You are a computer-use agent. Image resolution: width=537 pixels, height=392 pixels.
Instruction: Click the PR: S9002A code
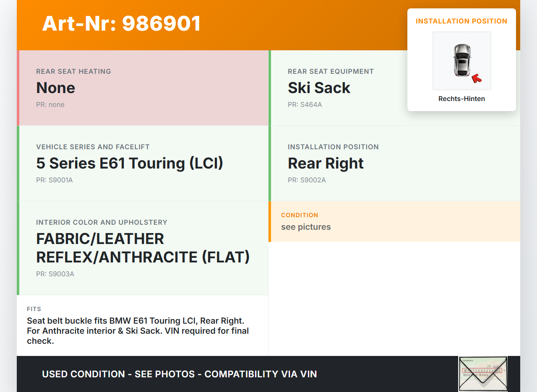(x=307, y=180)
